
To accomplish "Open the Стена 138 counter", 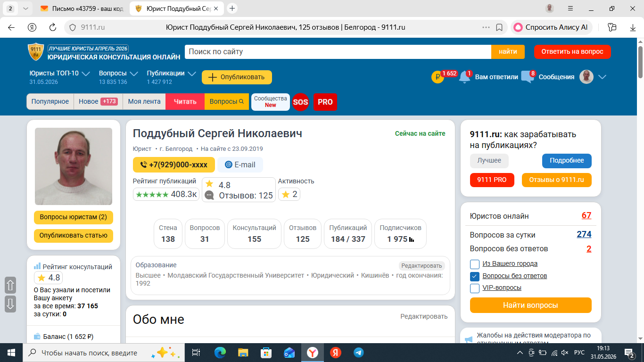I will [168, 233].
